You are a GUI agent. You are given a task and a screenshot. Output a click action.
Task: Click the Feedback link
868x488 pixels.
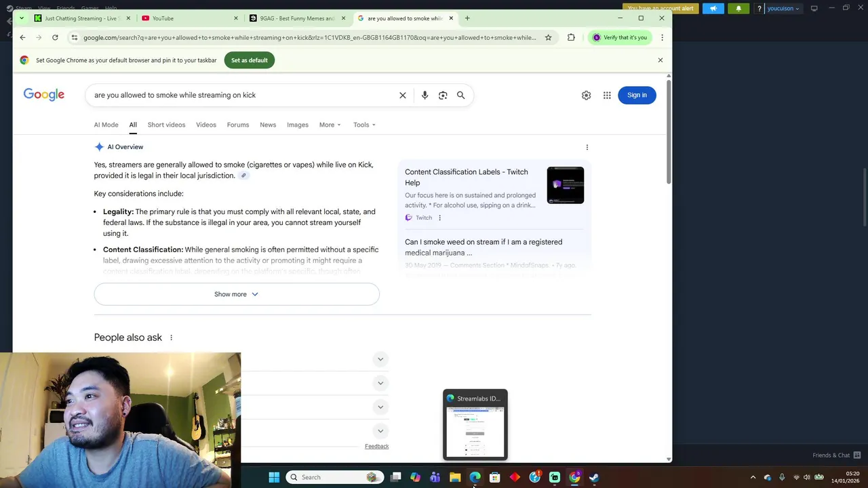pos(376,446)
